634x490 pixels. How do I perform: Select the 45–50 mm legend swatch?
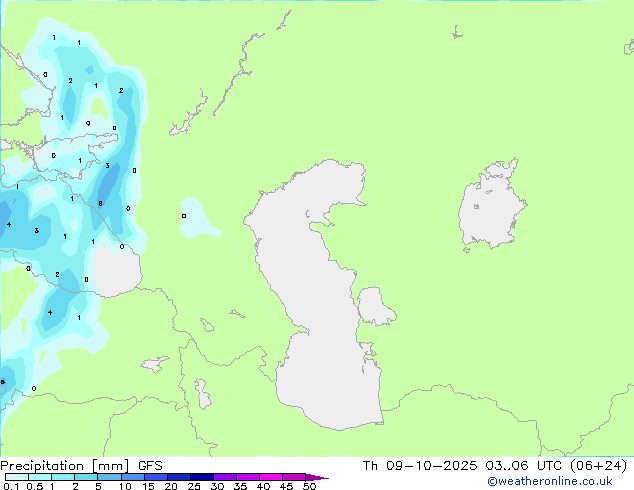[294, 477]
